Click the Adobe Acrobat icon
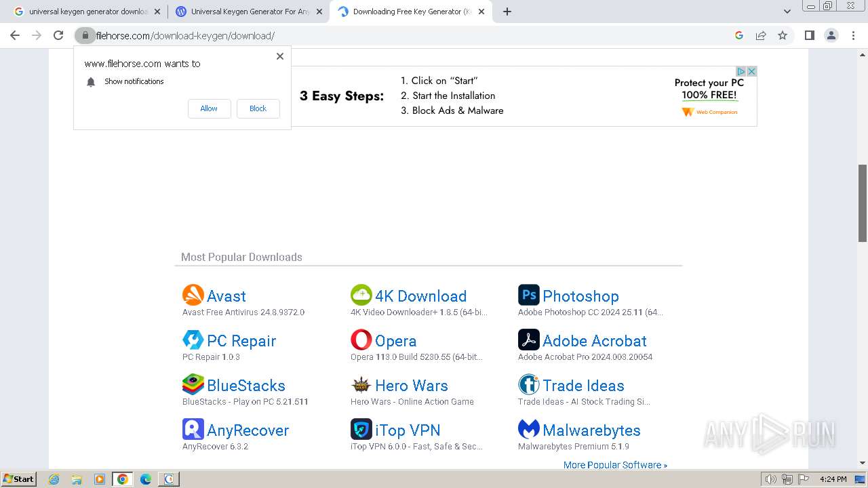Image resolution: width=868 pixels, height=488 pixels. (529, 340)
